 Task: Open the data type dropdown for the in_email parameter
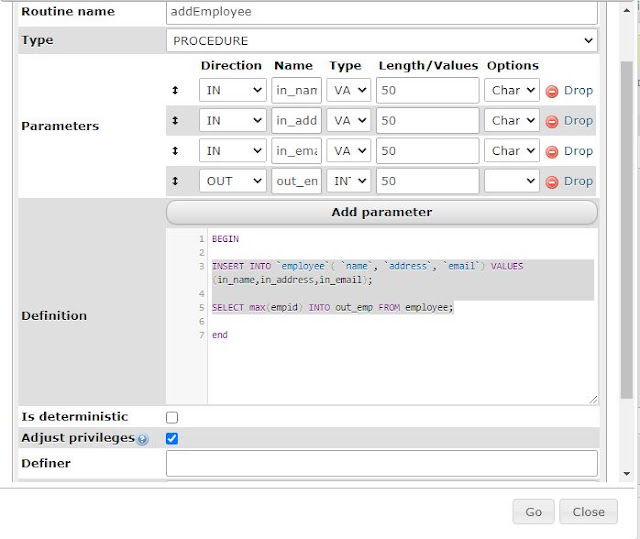pyautogui.click(x=349, y=151)
